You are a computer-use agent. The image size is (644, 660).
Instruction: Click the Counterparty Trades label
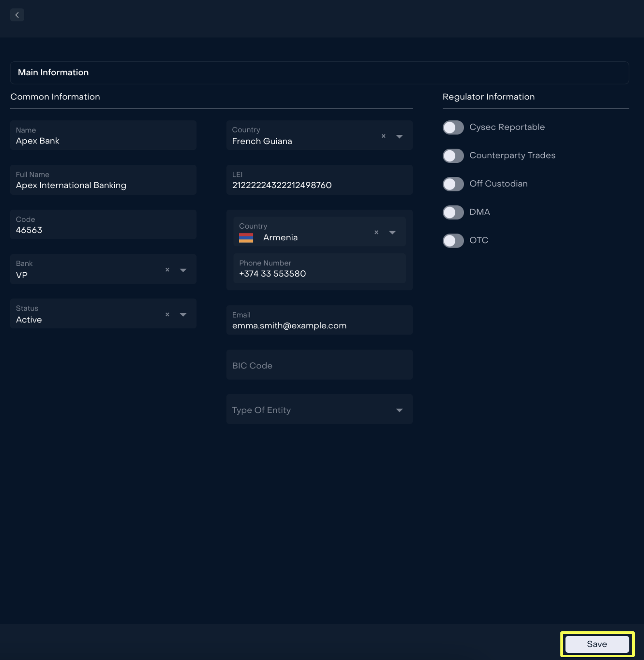pos(512,156)
